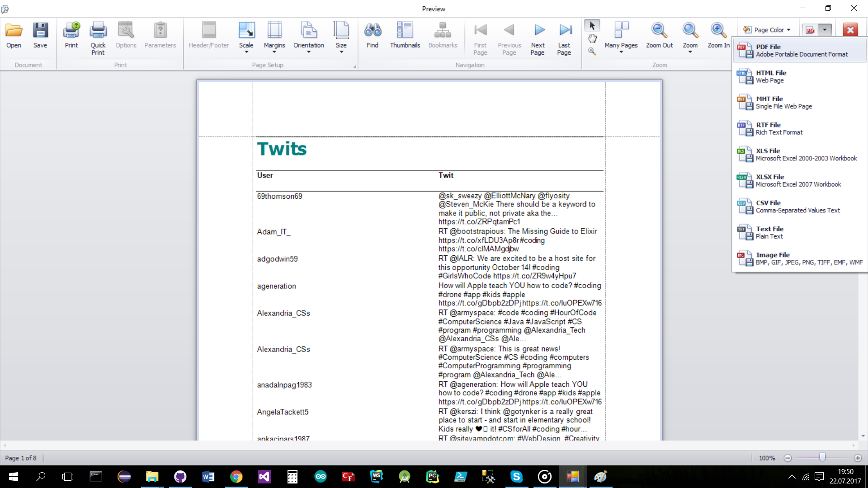Select CSV File export format
The height and width of the screenshot is (488, 868).
(x=799, y=206)
